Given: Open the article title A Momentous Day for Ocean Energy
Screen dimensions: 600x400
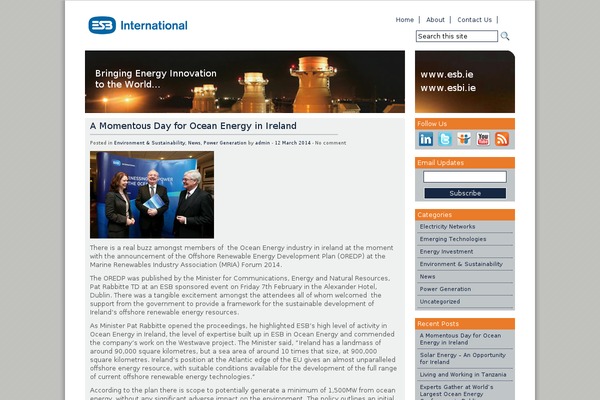Looking at the screenshot, I should tap(193, 126).
